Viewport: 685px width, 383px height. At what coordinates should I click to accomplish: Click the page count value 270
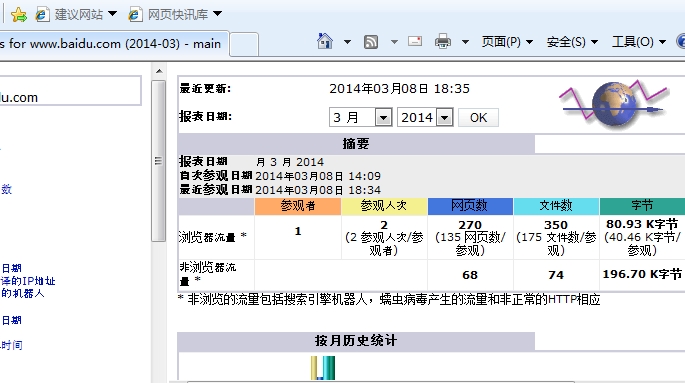(x=470, y=225)
